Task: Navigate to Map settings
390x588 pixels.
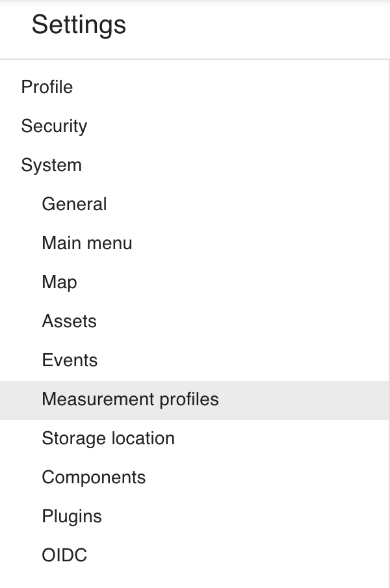Action: 59,282
